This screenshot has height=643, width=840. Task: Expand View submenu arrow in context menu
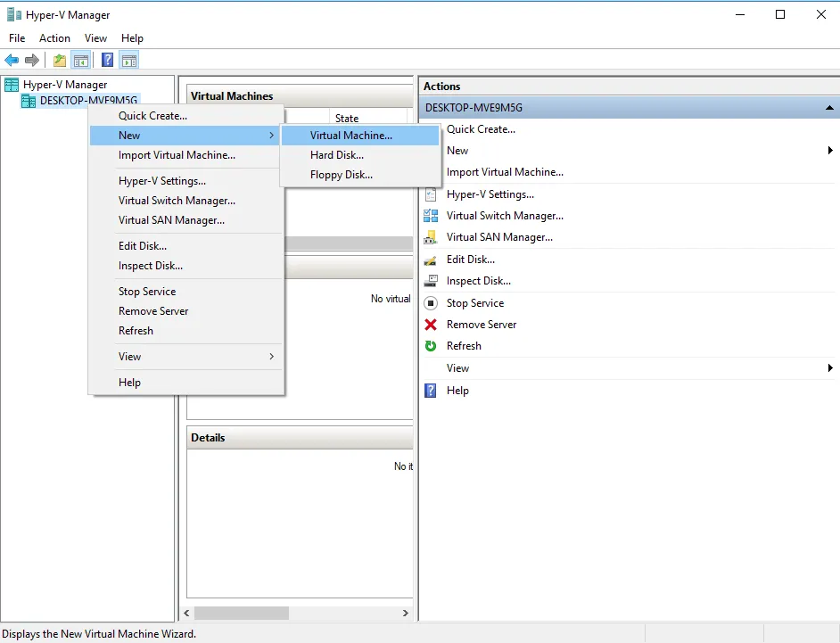[x=272, y=357]
